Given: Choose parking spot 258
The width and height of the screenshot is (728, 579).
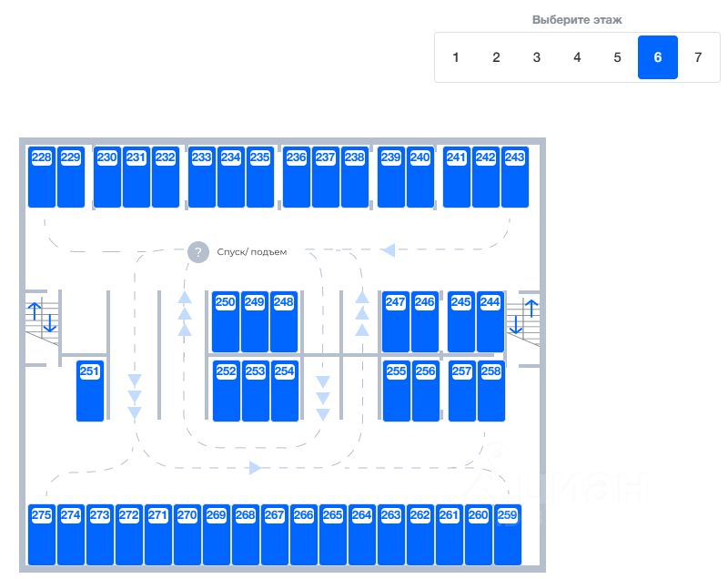Looking at the screenshot, I should (x=491, y=391).
